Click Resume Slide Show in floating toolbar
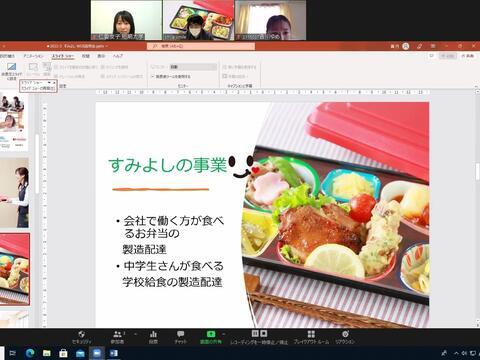480x360 pixels. [37, 88]
